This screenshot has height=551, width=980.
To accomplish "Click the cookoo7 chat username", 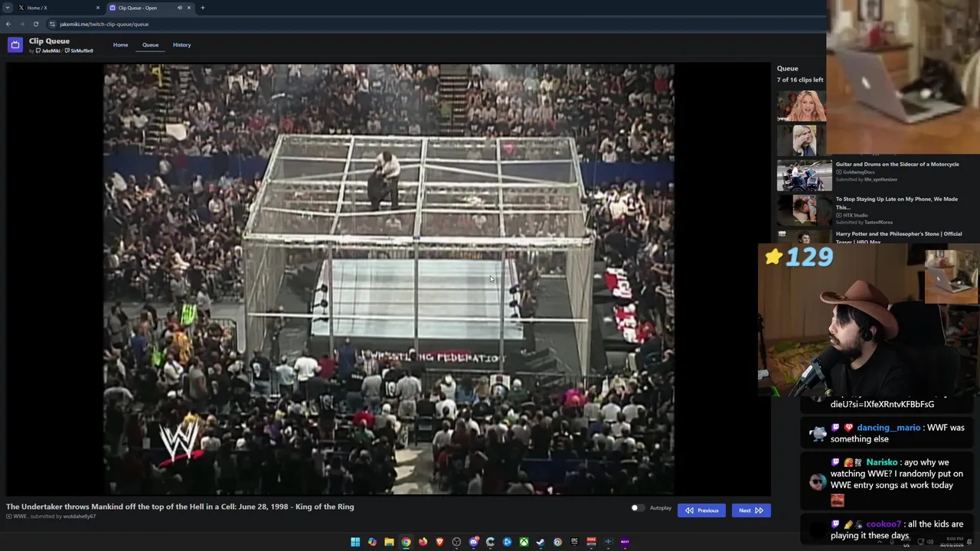I will click(x=884, y=524).
